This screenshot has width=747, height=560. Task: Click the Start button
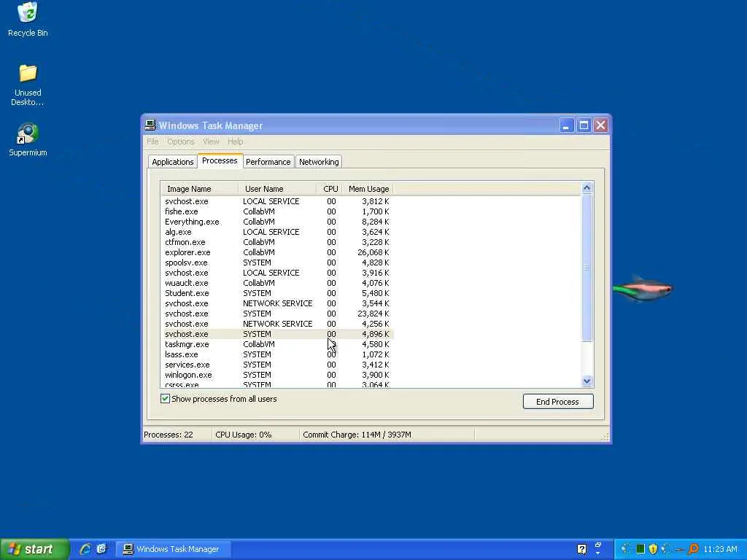(x=34, y=549)
